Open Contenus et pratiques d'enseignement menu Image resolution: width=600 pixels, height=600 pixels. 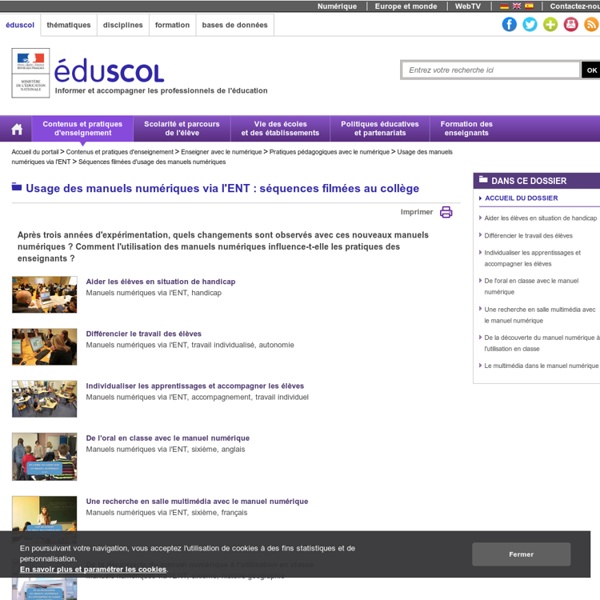(x=83, y=129)
